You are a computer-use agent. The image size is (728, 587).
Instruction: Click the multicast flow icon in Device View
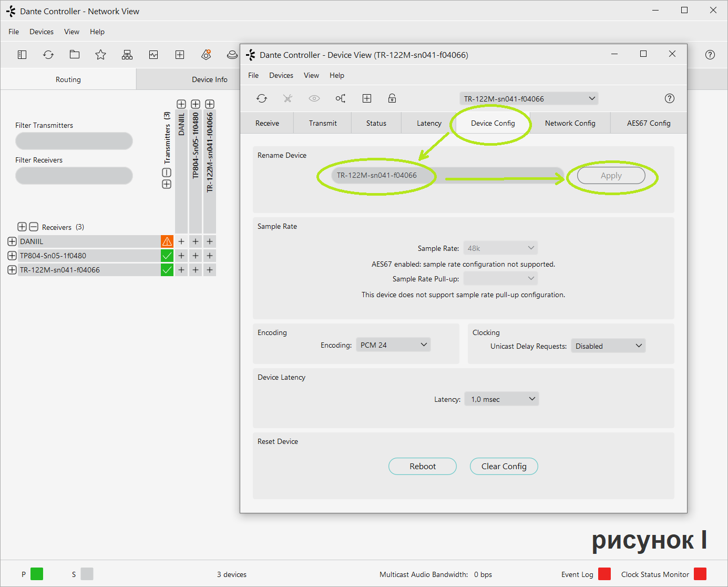coord(341,98)
